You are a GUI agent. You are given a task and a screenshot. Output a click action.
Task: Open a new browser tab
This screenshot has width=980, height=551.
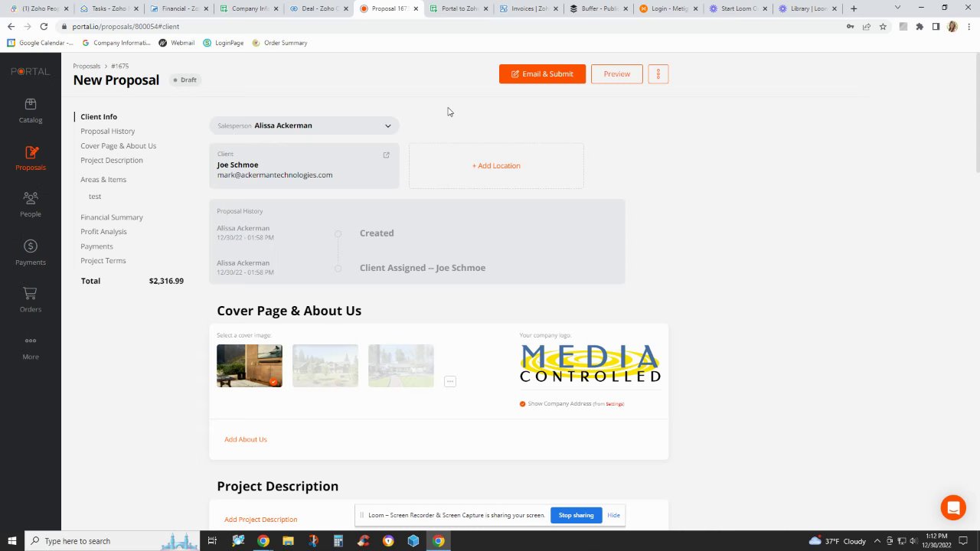point(854,8)
